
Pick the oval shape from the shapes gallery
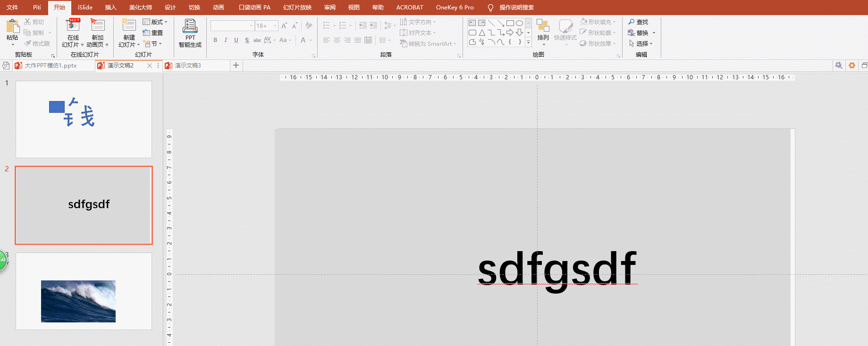tap(519, 23)
